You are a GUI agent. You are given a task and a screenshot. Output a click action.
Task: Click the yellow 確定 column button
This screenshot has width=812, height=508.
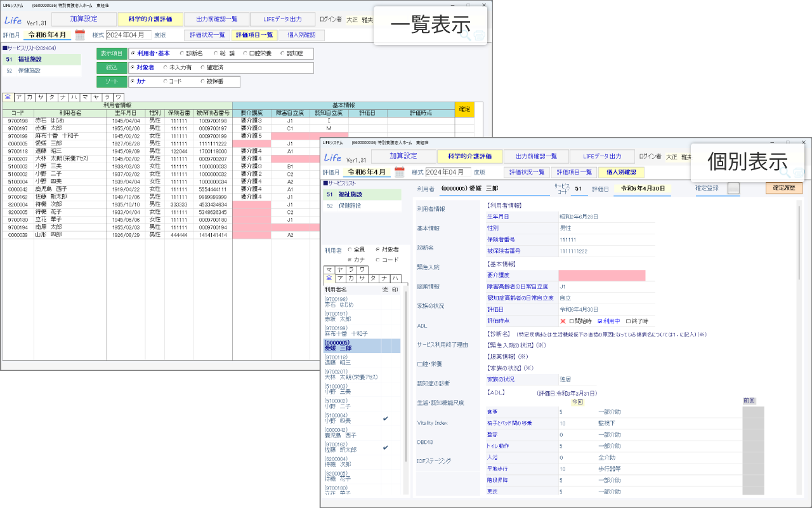464,109
